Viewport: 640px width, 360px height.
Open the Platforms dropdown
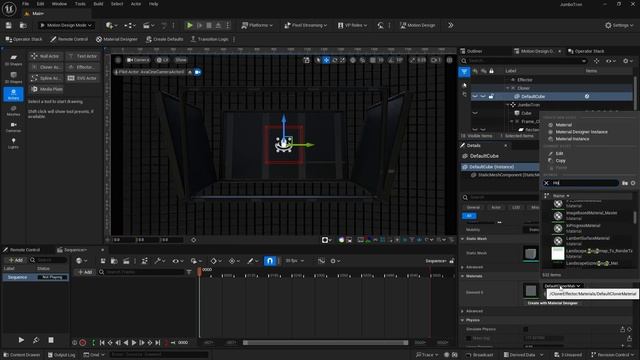click(x=257, y=25)
